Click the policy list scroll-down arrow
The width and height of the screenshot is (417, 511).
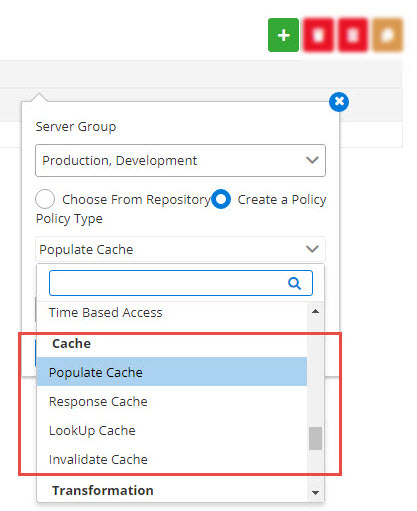[315, 492]
